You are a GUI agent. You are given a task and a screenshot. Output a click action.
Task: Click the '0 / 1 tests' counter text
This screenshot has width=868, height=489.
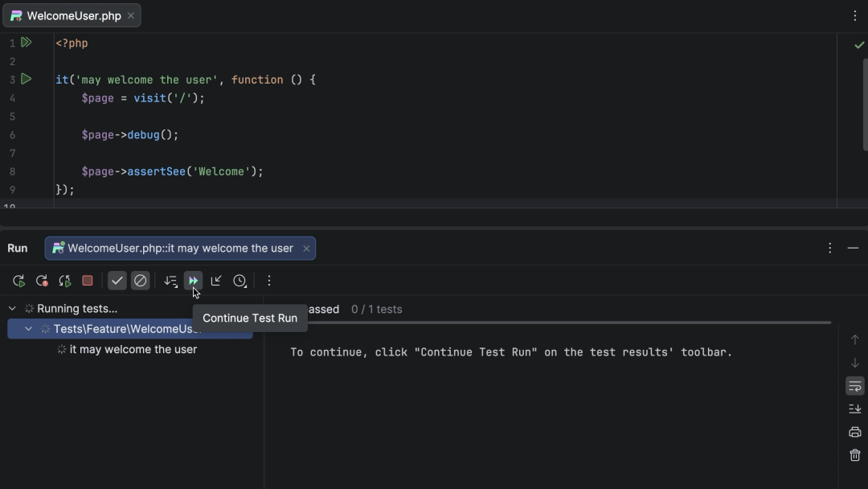tap(376, 310)
